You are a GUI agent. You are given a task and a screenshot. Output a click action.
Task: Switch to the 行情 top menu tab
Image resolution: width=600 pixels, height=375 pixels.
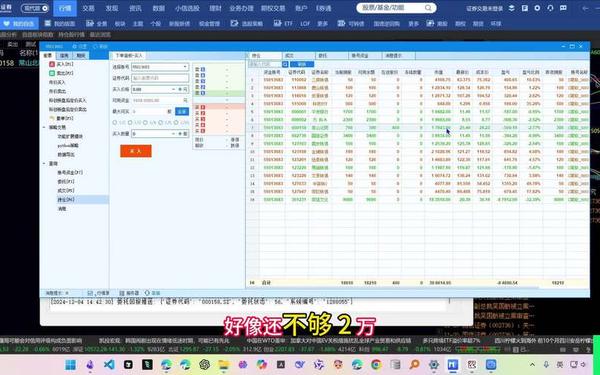[65, 8]
